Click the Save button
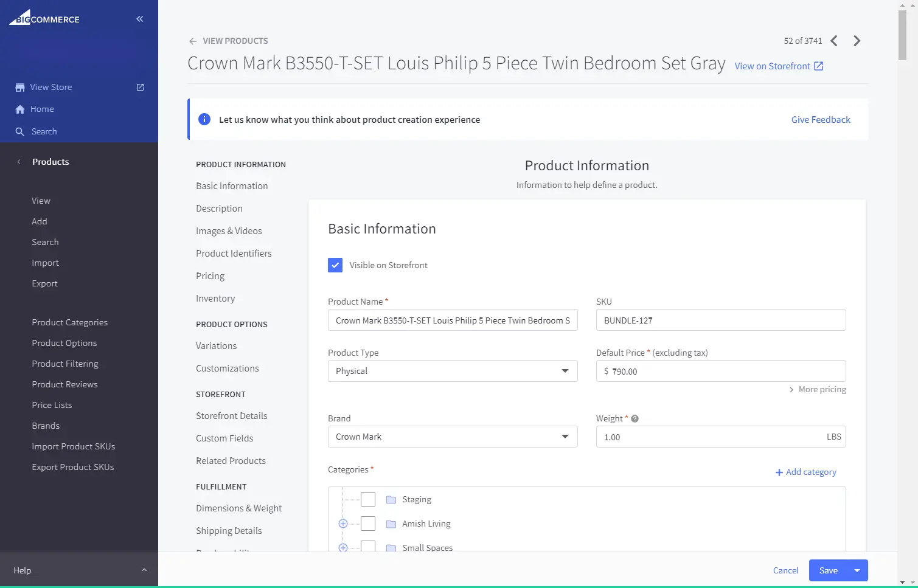918x588 pixels. [828, 570]
